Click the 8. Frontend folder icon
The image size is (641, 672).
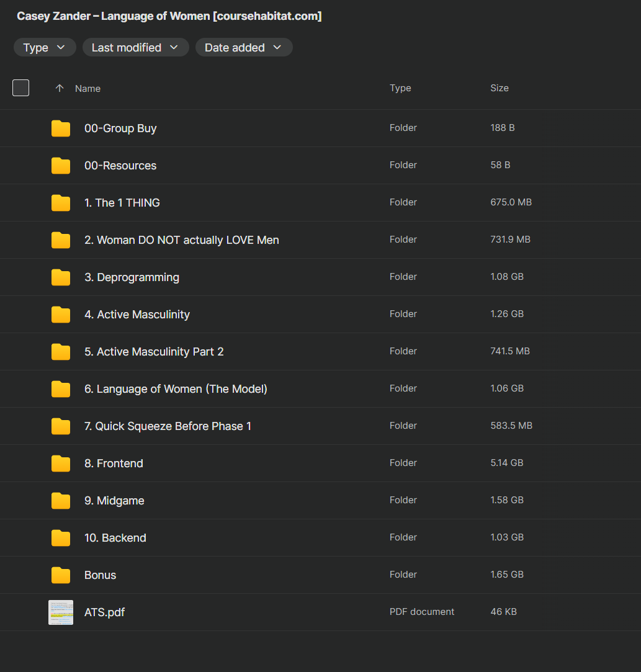pos(61,464)
